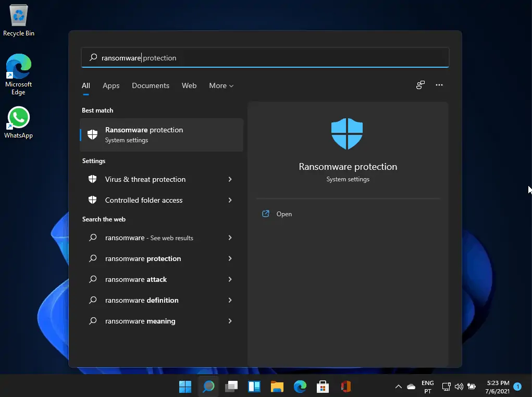The image size is (532, 397).
Task: Expand arrow for 'ransomware meaning' suggestion
Action: point(230,321)
